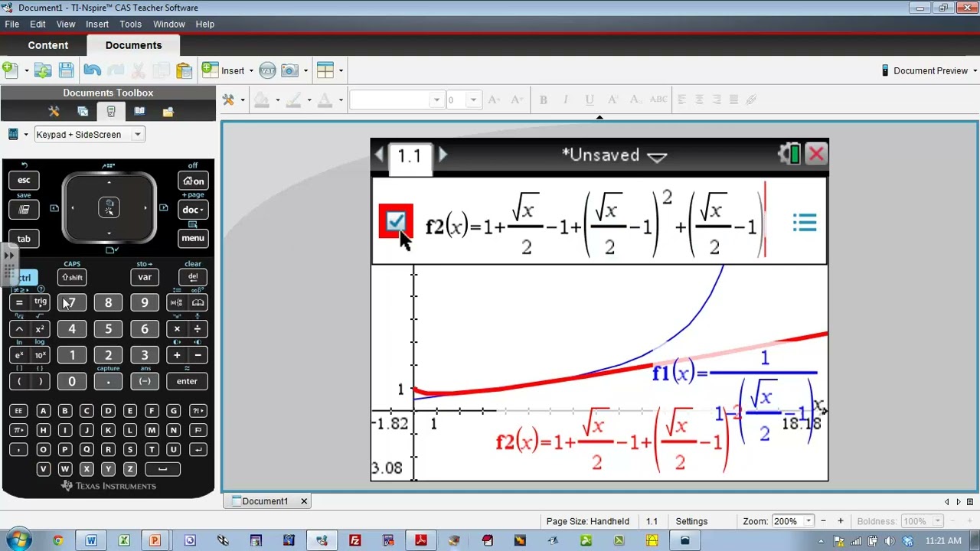Click the menu key on the keypad
This screenshot has height=551, width=980.
(193, 238)
